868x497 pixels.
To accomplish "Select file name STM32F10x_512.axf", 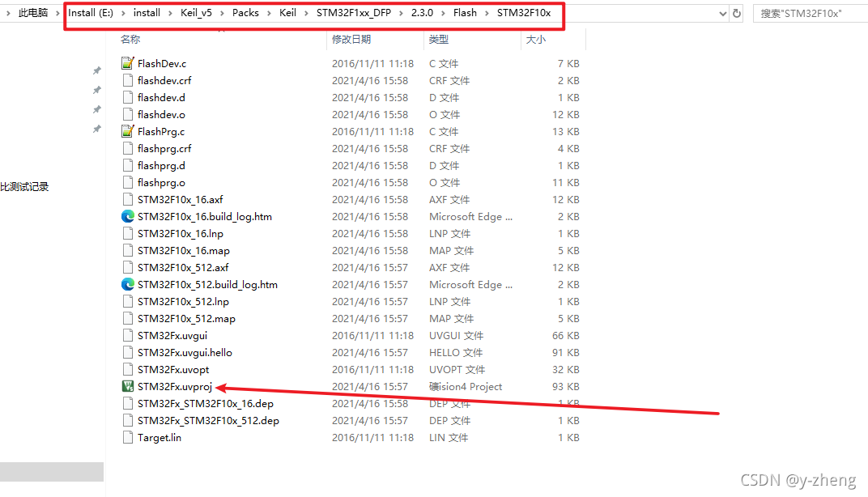I will coord(183,267).
